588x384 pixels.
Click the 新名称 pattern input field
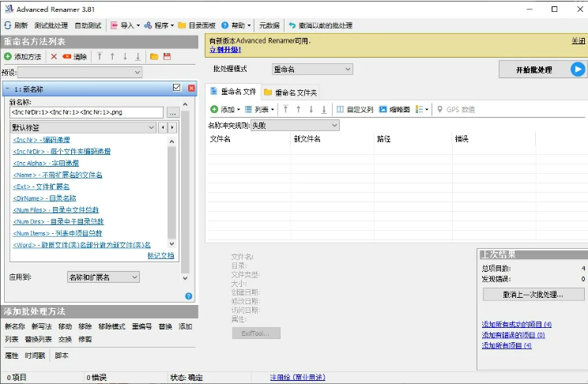tap(87, 112)
